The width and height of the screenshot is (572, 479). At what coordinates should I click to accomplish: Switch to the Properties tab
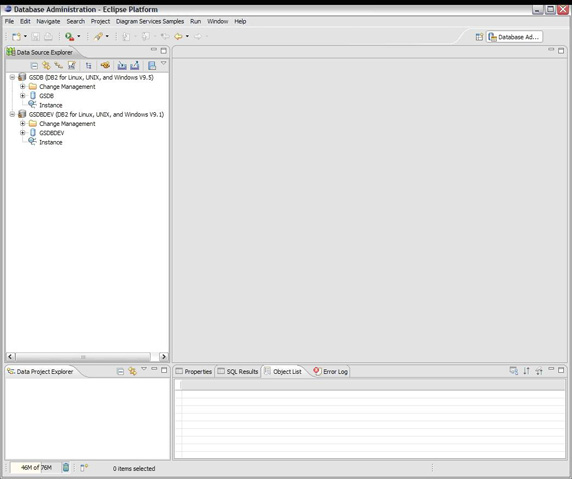[194, 371]
